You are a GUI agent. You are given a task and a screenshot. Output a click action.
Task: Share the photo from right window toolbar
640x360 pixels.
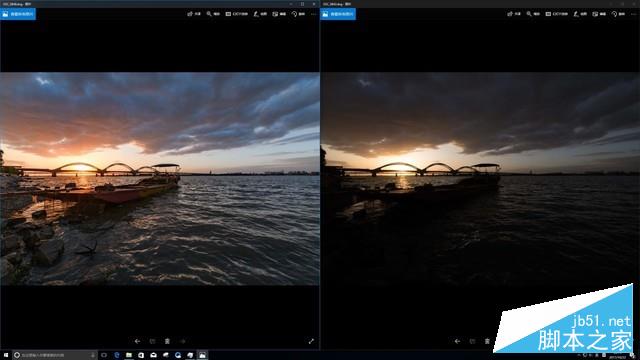coord(514,14)
